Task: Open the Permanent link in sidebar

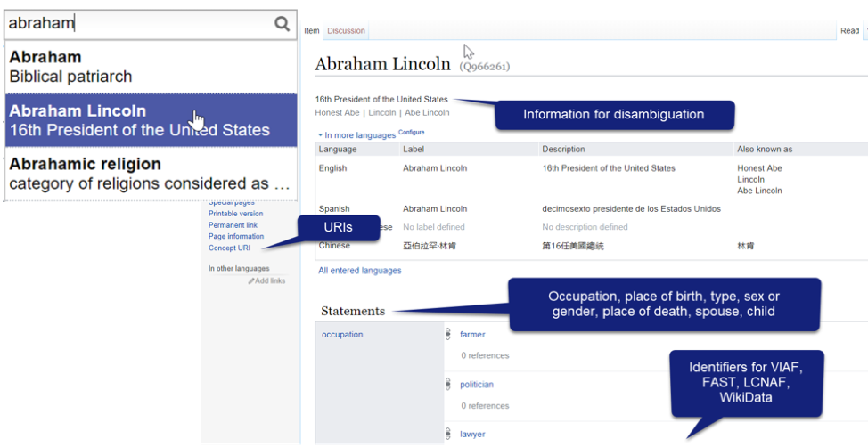Action: point(233,225)
